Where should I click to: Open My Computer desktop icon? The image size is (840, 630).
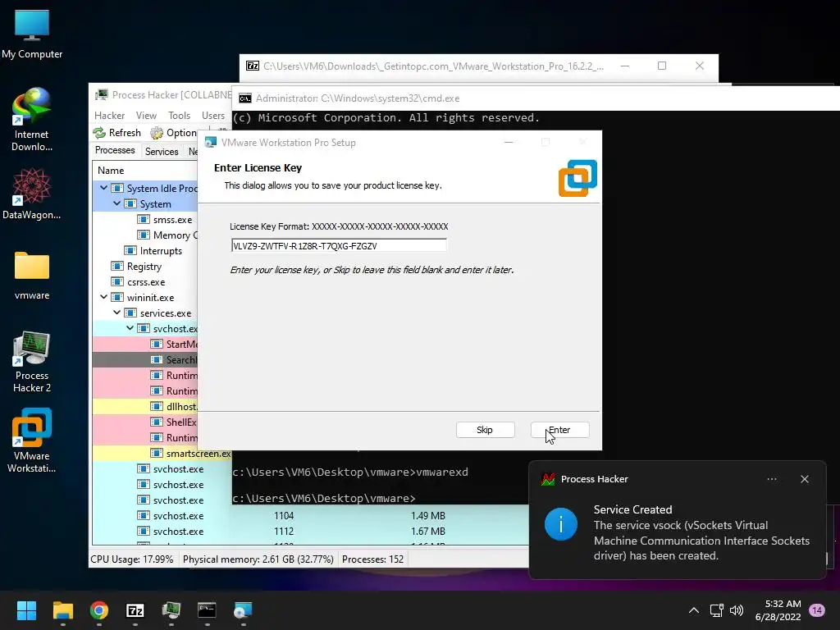[x=32, y=34]
